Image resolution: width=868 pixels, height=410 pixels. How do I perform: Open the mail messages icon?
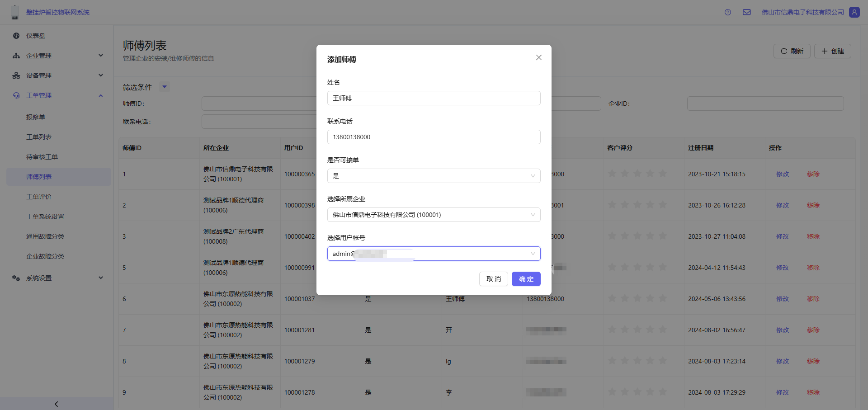[x=746, y=12]
